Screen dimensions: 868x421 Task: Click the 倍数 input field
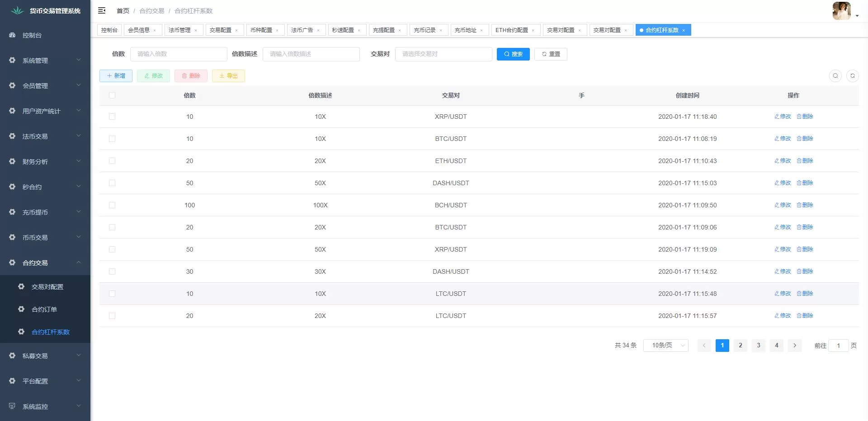pos(179,54)
